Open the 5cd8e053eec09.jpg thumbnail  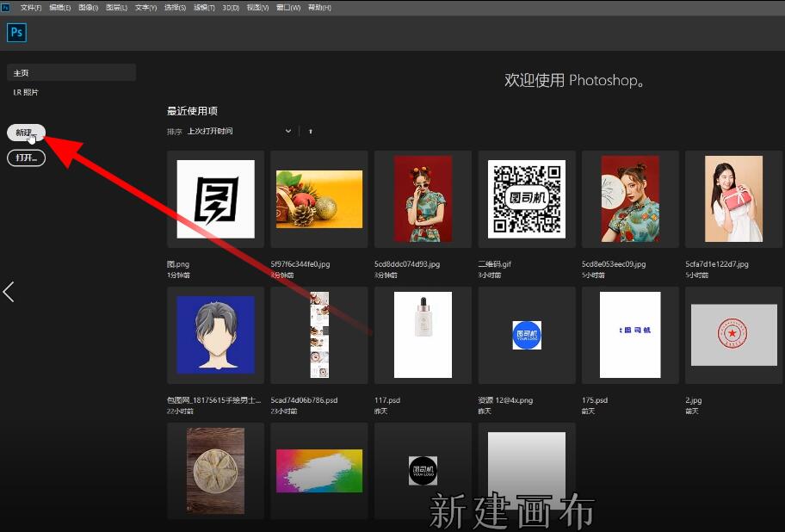[x=630, y=199]
